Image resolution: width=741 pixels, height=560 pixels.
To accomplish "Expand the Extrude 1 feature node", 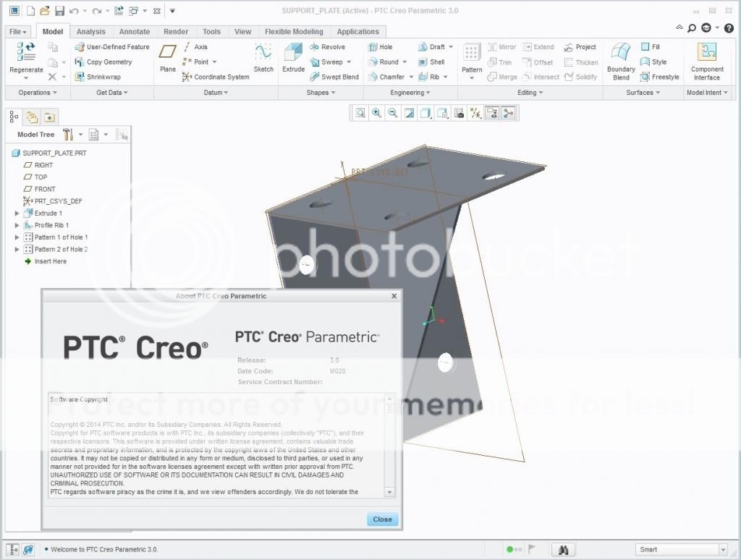I will click(17, 213).
